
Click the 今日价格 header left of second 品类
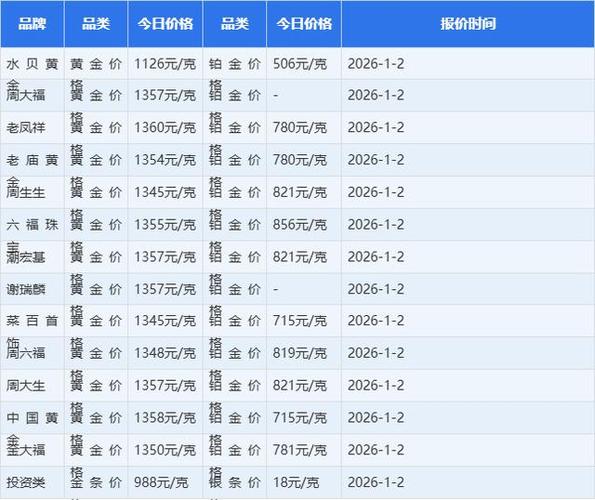point(165,24)
